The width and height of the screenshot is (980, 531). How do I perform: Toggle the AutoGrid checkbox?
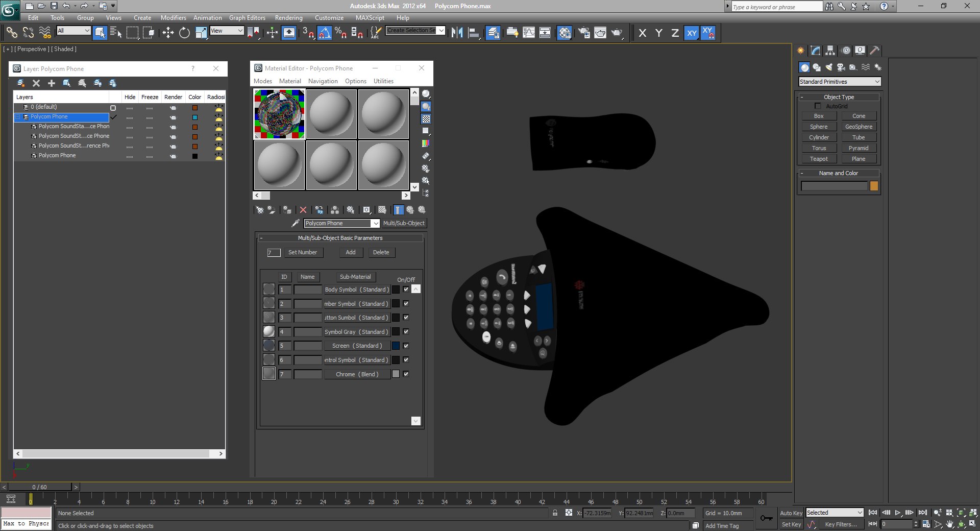818,106
